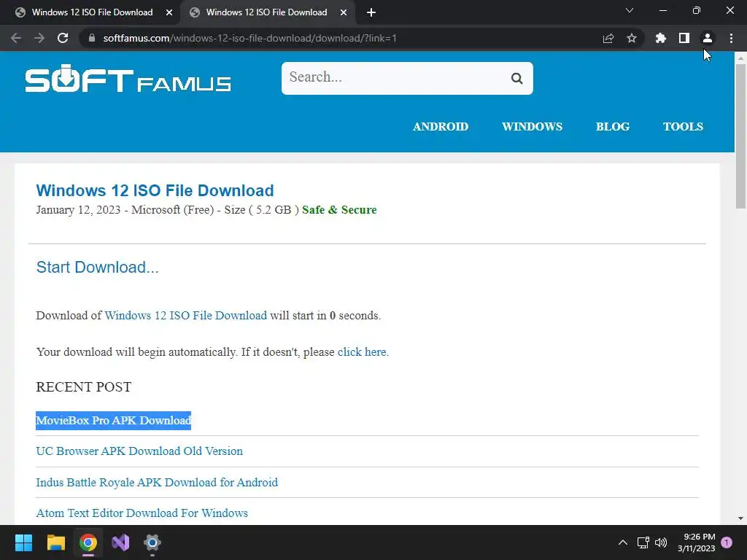Open Windows 12 ISO File Download heading
747x560 pixels.
pos(155,190)
